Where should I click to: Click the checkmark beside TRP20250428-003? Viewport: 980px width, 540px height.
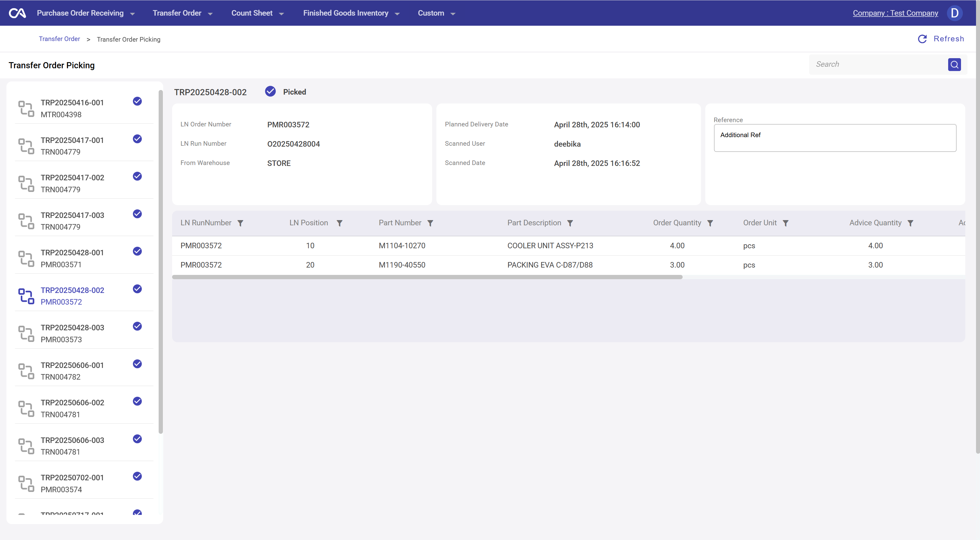(137, 326)
